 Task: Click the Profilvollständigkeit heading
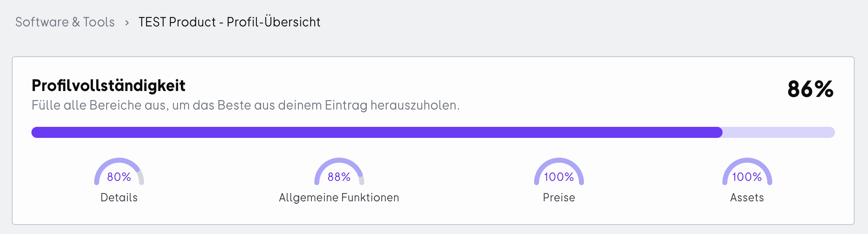pos(108,86)
